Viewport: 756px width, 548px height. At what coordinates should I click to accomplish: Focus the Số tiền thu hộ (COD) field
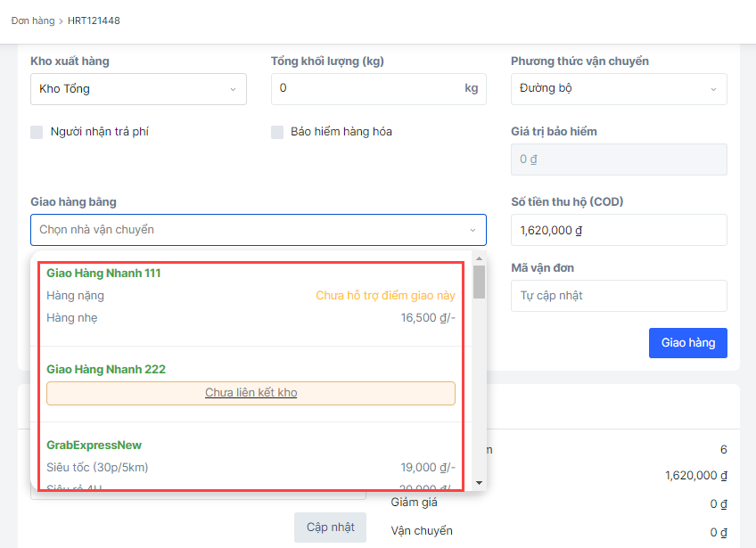[x=619, y=230]
